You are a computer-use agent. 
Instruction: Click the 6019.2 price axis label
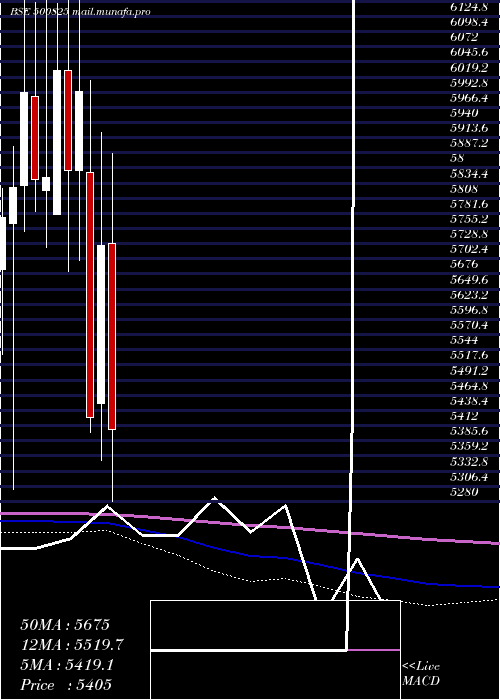coord(469,67)
